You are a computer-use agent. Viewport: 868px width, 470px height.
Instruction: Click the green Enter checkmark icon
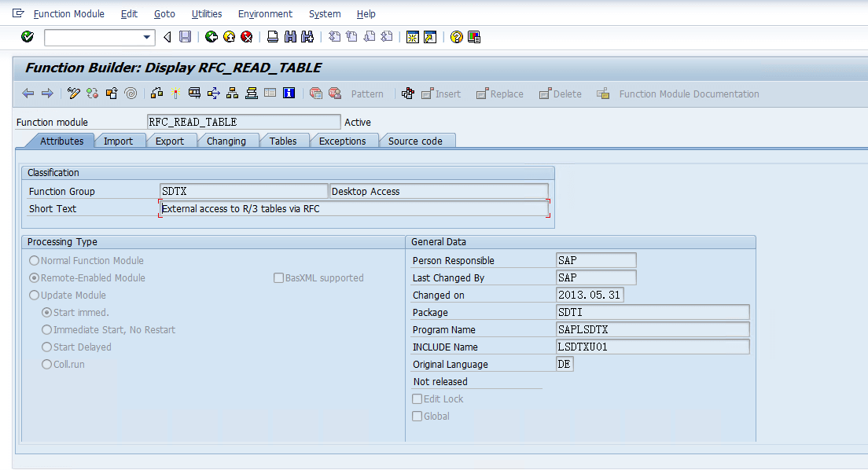28,37
